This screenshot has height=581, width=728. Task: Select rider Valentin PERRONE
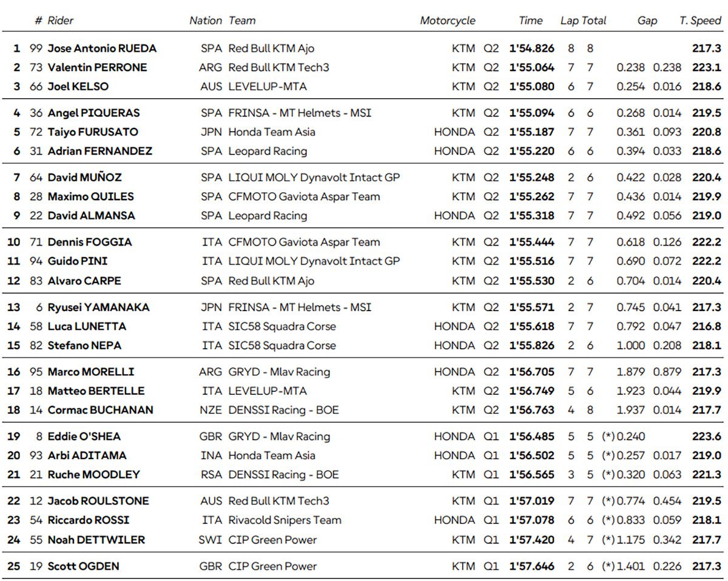pos(97,67)
